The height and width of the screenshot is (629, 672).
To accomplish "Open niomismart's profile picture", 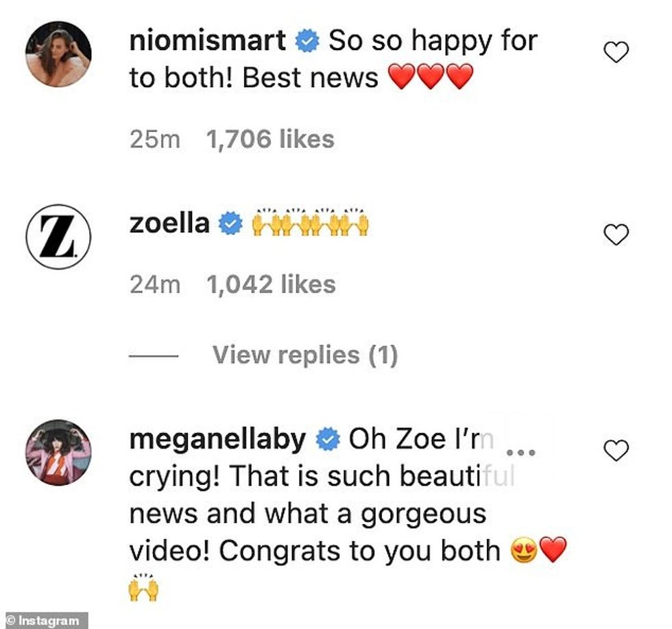I will (x=58, y=54).
